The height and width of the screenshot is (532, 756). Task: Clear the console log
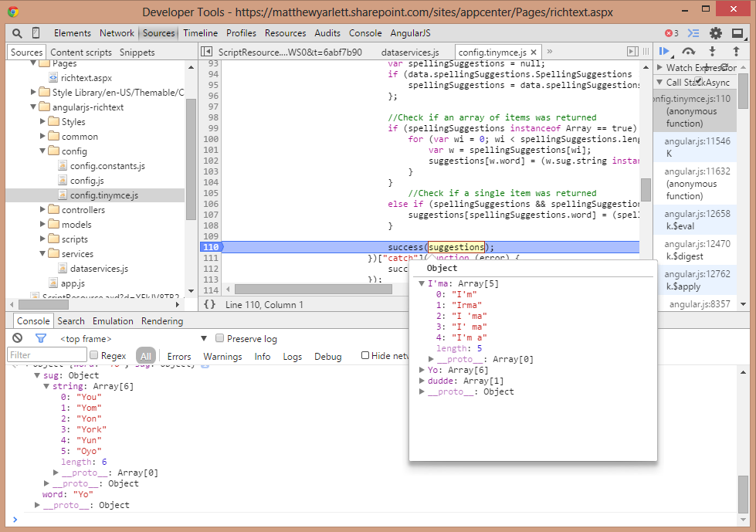point(17,338)
